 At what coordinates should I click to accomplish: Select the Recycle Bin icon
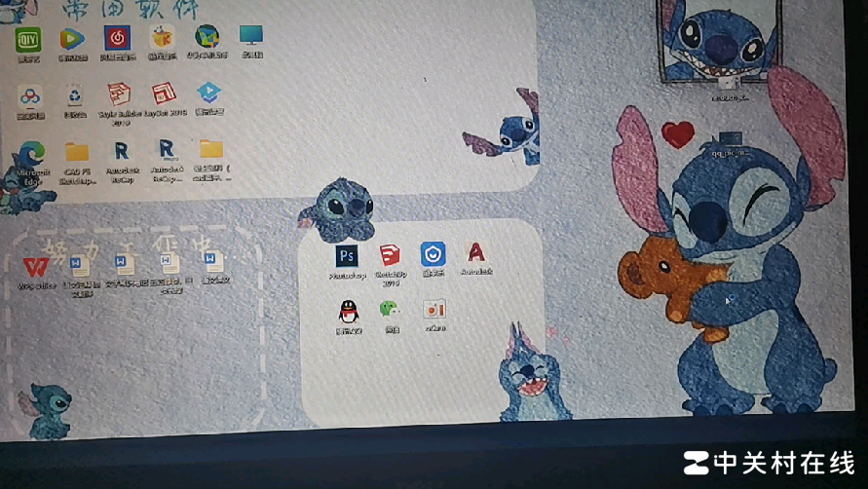coord(74,96)
